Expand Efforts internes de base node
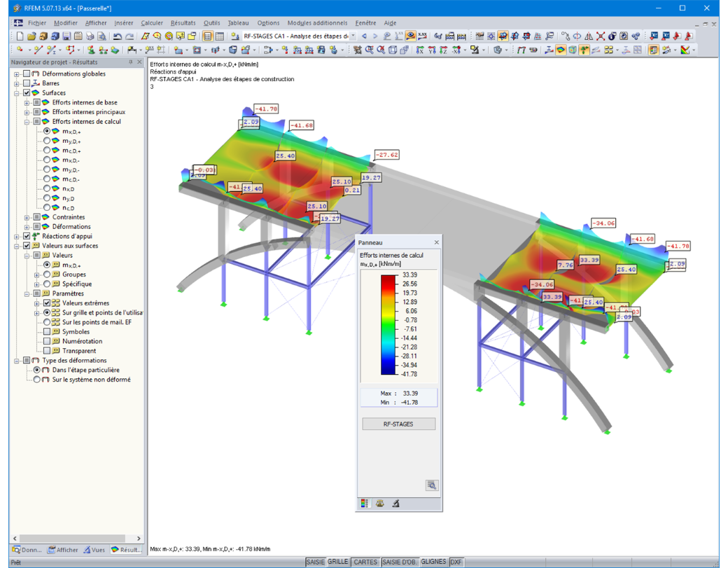This screenshot has height=568, width=728. (x=27, y=103)
